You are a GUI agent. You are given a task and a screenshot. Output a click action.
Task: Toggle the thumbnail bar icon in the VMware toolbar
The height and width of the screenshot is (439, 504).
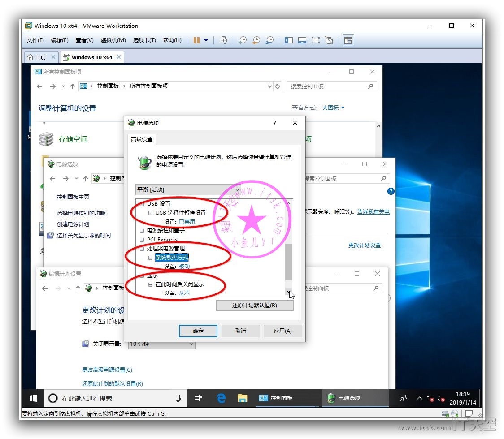302,40
